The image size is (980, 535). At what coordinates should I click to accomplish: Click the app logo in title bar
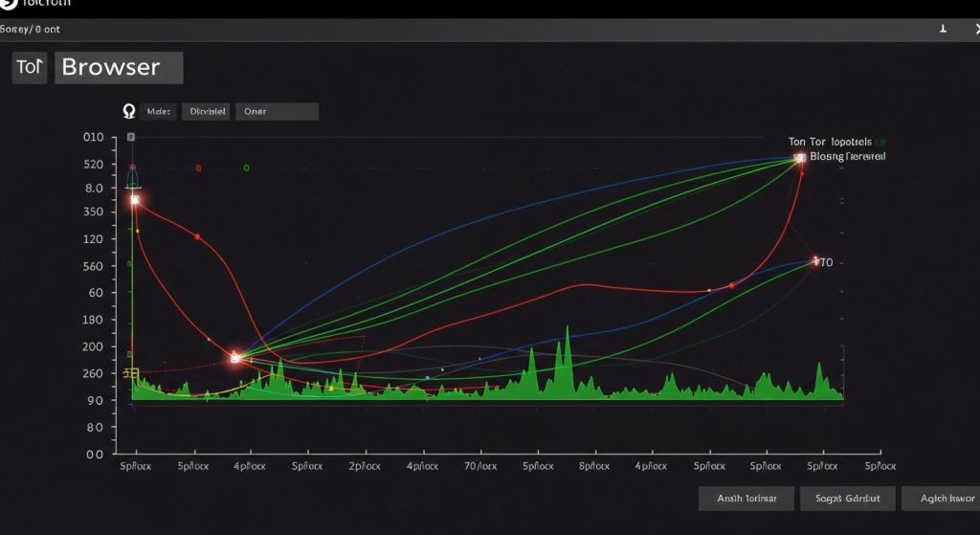click(8, 3)
